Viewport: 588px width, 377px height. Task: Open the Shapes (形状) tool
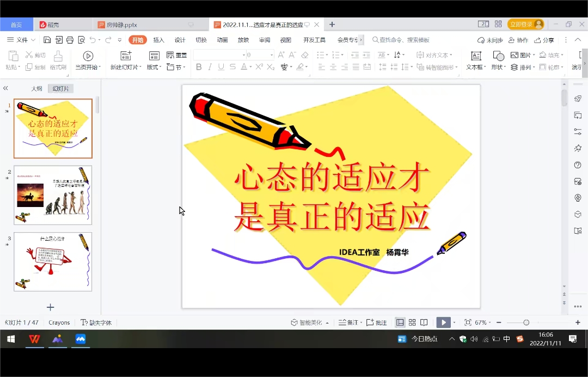[x=498, y=56]
